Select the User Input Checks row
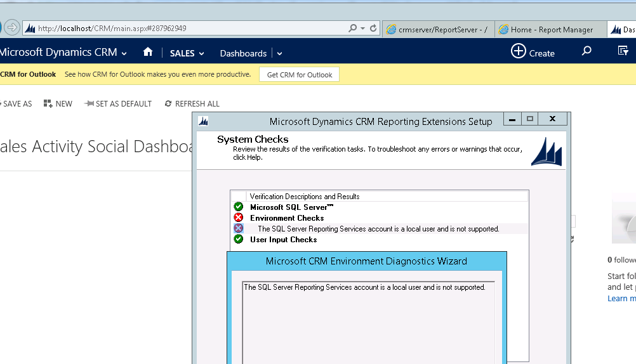The image size is (636, 364). [x=380, y=240]
